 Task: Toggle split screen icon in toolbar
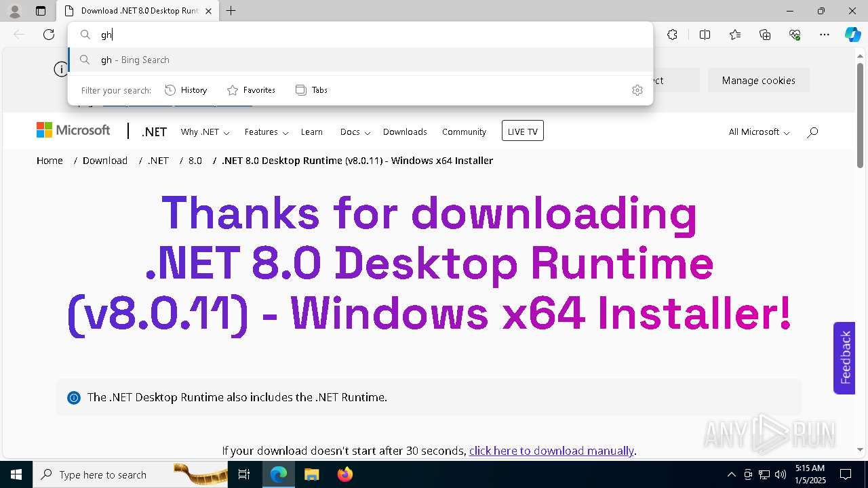[x=705, y=35]
